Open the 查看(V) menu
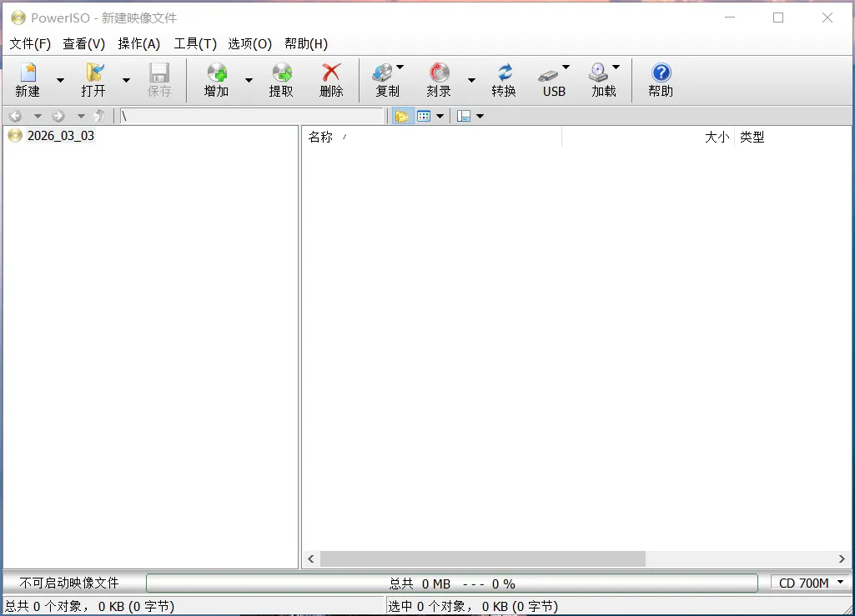The height and width of the screenshot is (616, 855). tap(84, 43)
